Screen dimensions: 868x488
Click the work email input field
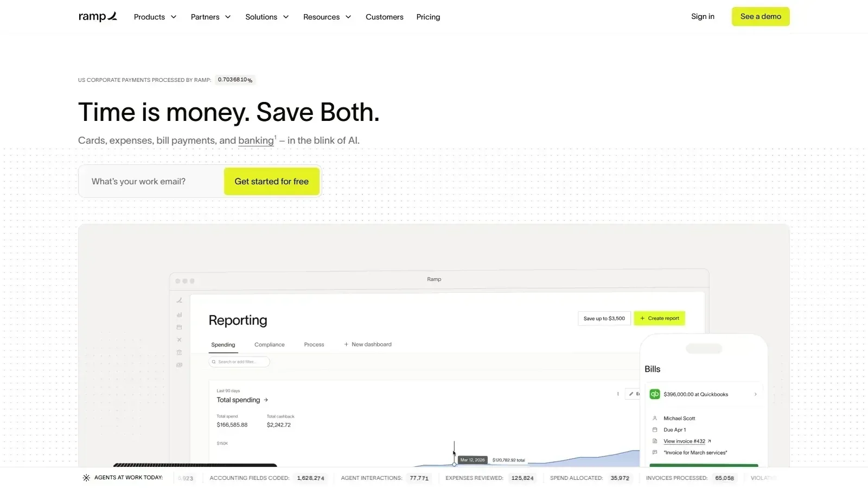pyautogui.click(x=152, y=181)
